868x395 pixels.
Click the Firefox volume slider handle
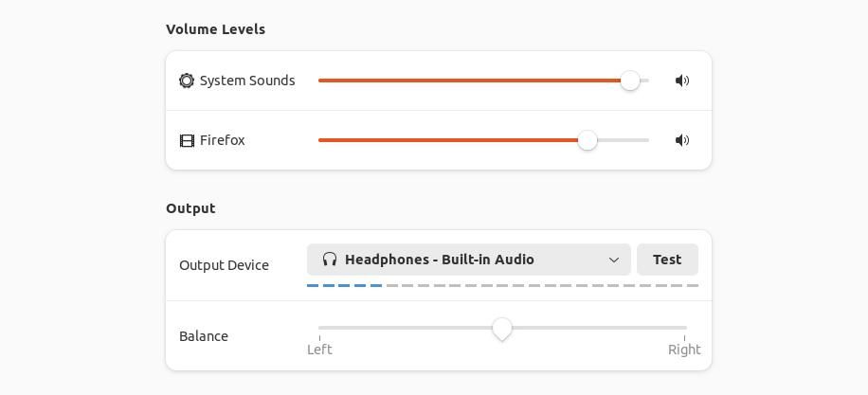pyautogui.click(x=588, y=140)
